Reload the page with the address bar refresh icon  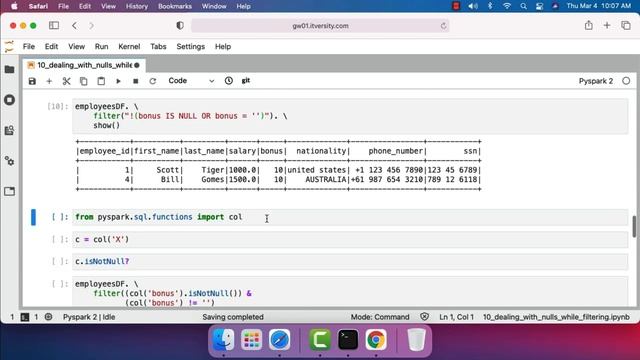(x=443, y=26)
